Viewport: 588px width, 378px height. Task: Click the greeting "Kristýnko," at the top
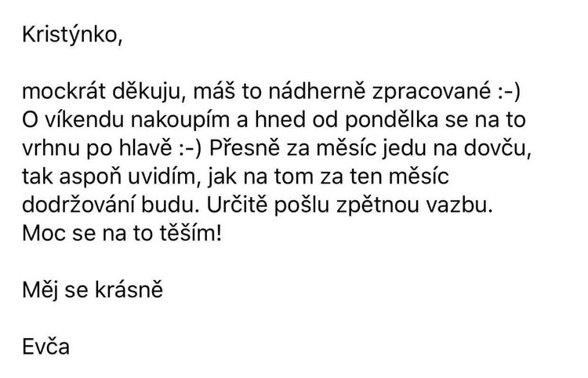point(71,38)
